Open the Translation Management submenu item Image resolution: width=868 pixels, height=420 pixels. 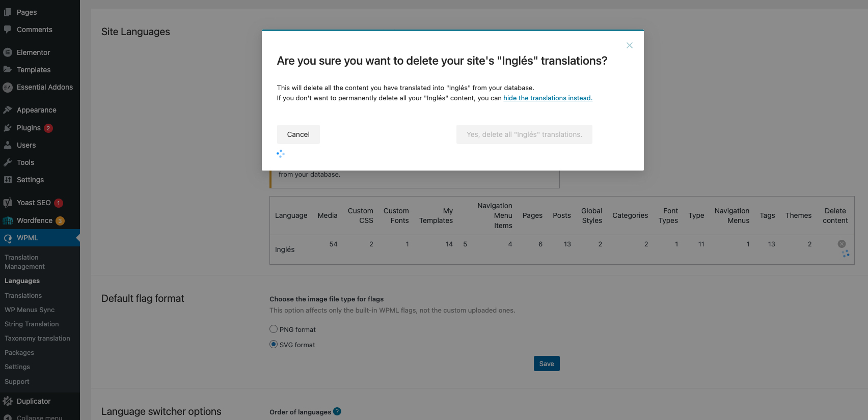(24, 262)
